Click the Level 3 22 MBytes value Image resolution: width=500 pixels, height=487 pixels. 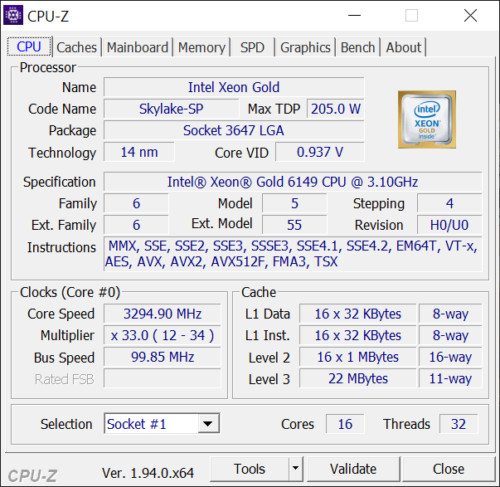click(x=358, y=379)
